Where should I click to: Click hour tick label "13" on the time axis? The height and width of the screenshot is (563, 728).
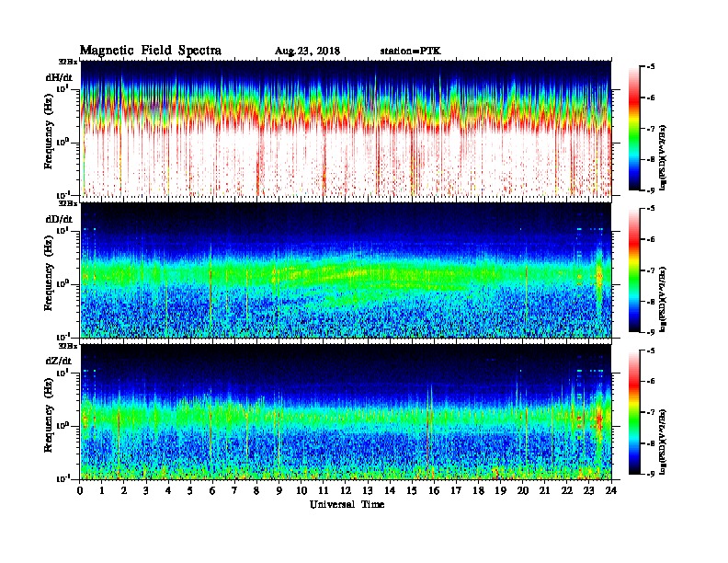(x=368, y=490)
